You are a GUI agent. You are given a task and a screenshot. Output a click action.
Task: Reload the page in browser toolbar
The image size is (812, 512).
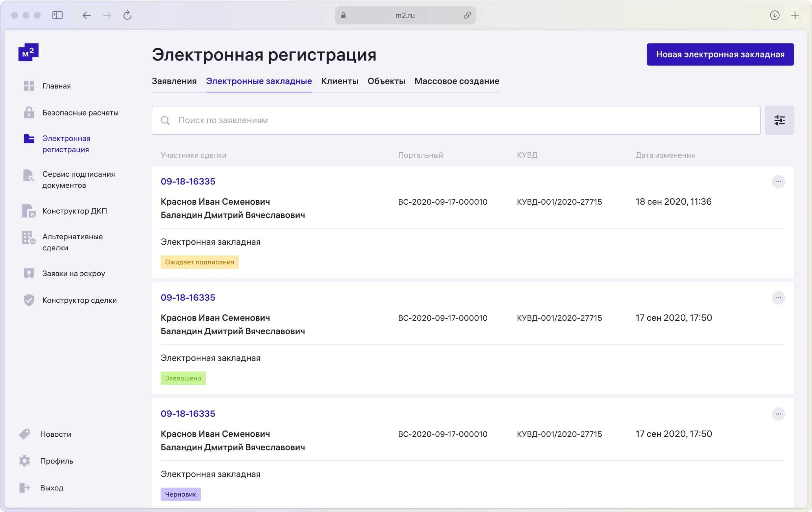point(127,15)
